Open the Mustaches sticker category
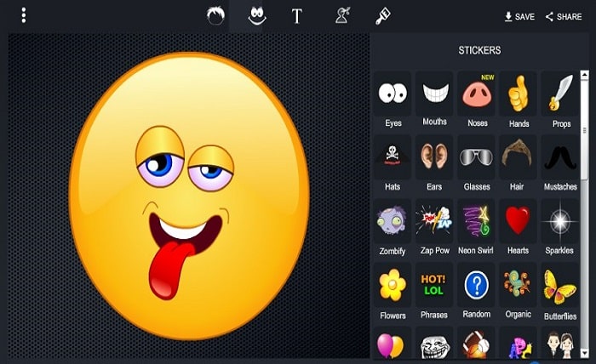Image resolution: width=596 pixels, height=364 pixels. coord(560,163)
